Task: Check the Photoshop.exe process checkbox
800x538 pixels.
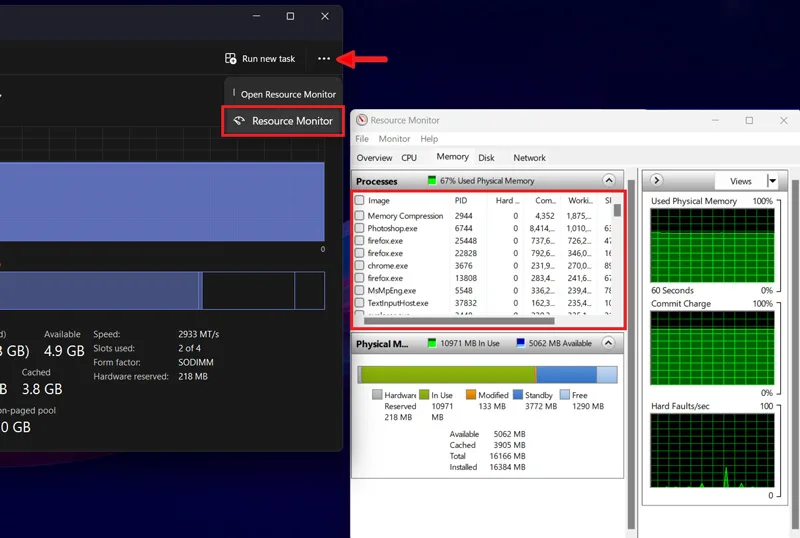Action: 360,228
